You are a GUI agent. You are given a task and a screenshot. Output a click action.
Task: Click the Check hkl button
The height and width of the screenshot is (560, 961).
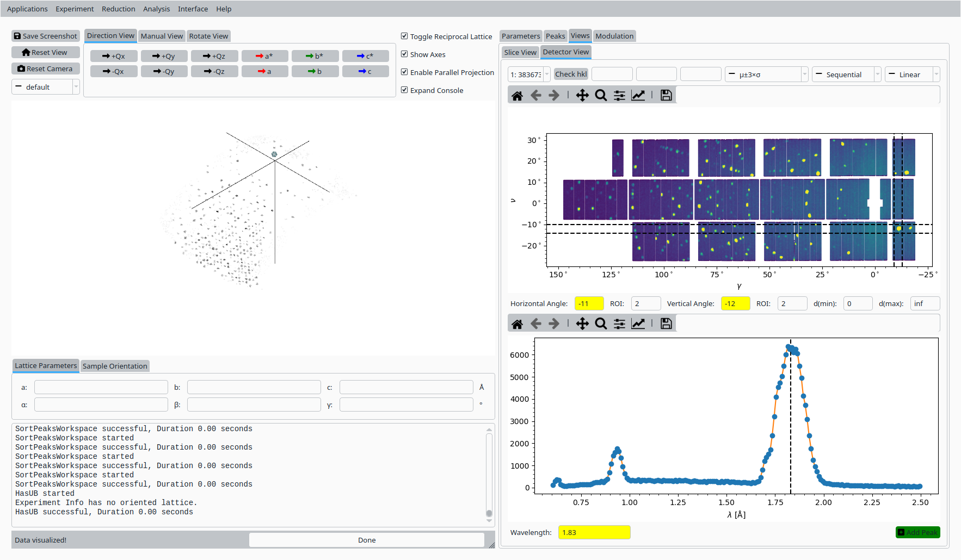(x=571, y=74)
